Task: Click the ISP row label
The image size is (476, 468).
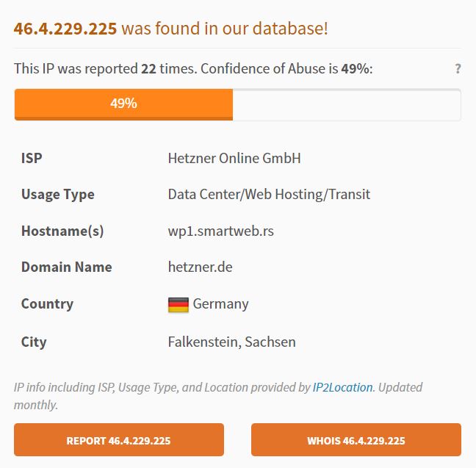Action: click(32, 158)
